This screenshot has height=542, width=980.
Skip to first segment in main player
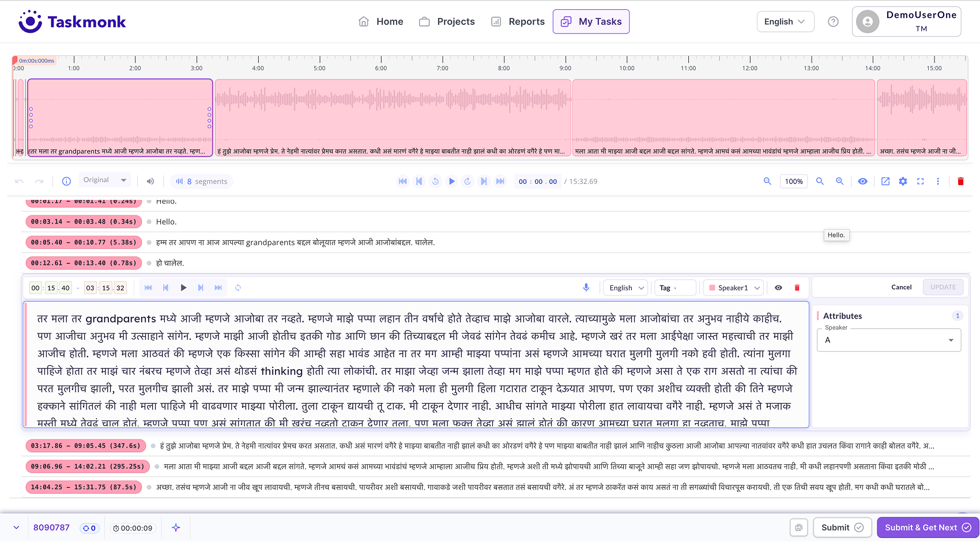(x=403, y=181)
